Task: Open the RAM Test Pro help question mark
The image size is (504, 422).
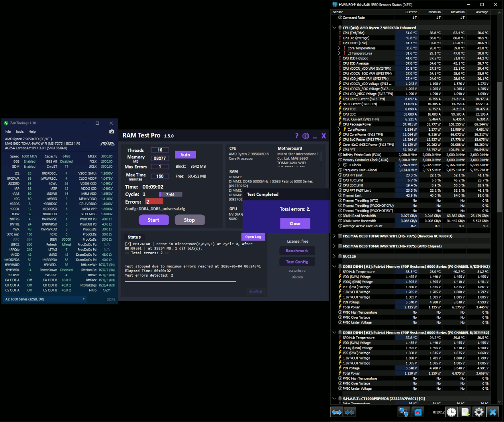Action: [x=296, y=136]
